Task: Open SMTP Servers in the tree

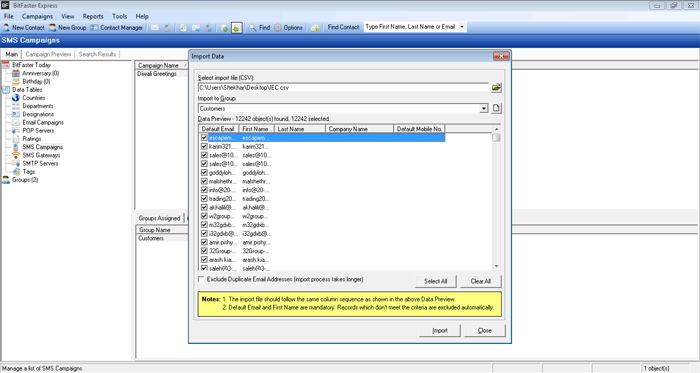Action: (x=35, y=163)
